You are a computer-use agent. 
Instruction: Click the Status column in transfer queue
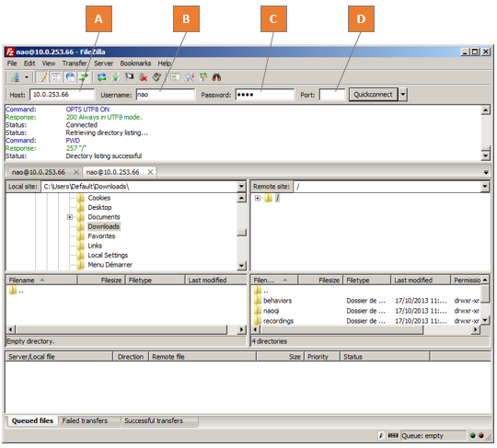[x=385, y=357]
